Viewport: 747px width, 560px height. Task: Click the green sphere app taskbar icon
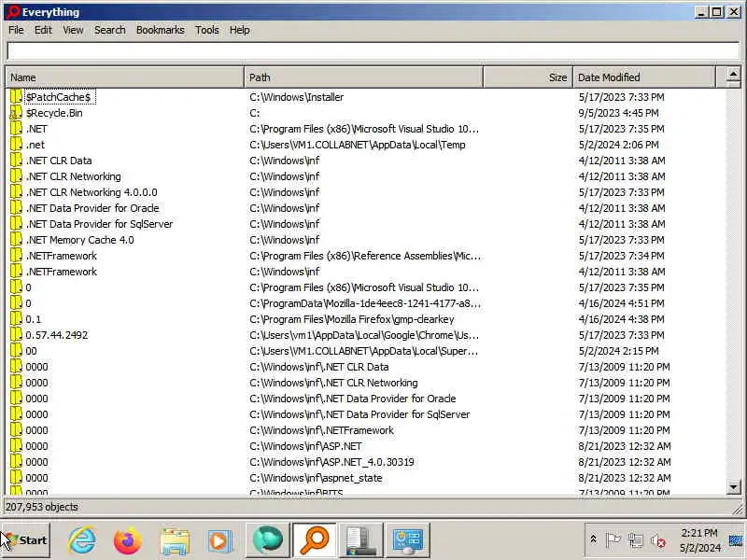click(x=268, y=540)
